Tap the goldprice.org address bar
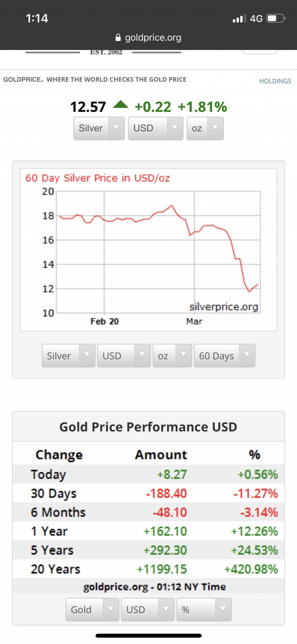This screenshot has width=297, height=644. click(148, 38)
